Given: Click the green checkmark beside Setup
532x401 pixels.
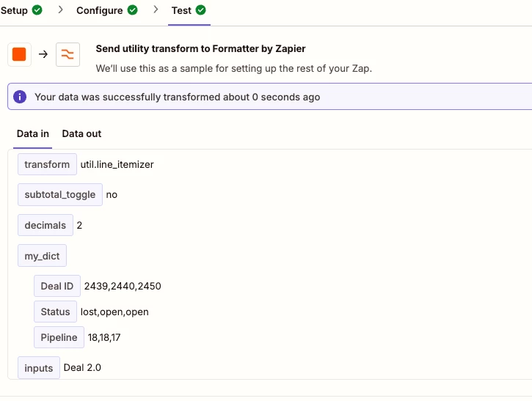Looking at the screenshot, I should click(37, 10).
